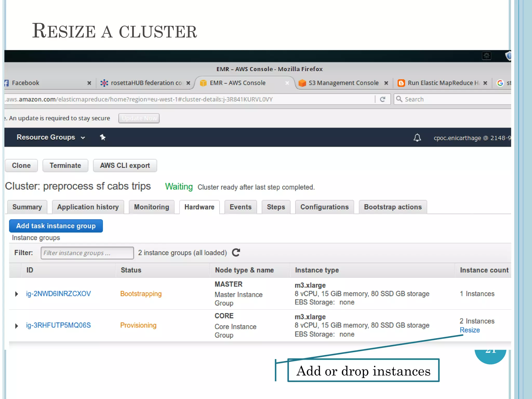Click the cpoc.enicarthage account menu

click(x=472, y=138)
